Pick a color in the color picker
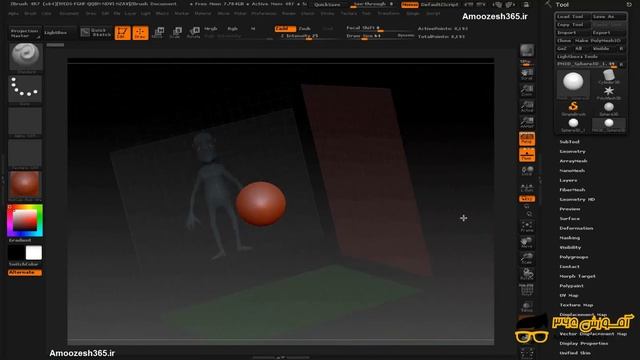This screenshot has width=640, height=360. tap(25, 221)
